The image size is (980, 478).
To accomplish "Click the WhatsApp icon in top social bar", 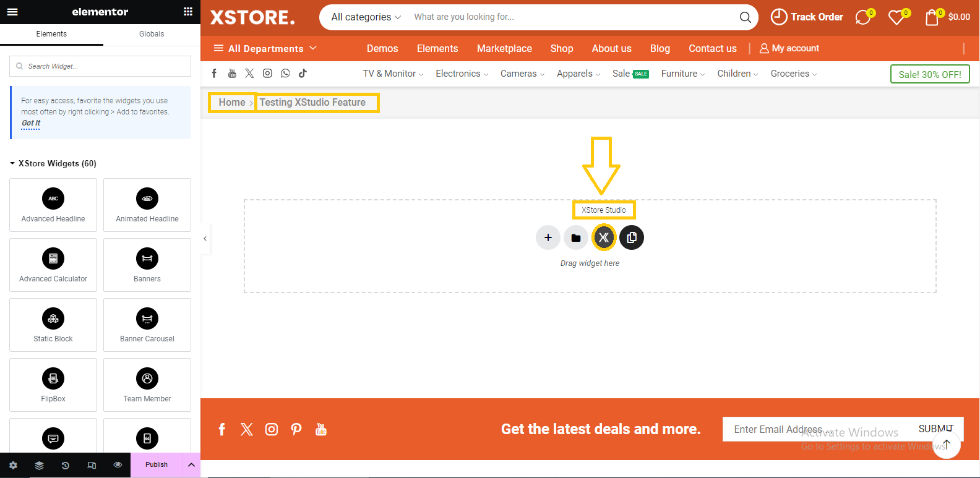I will click(x=285, y=73).
